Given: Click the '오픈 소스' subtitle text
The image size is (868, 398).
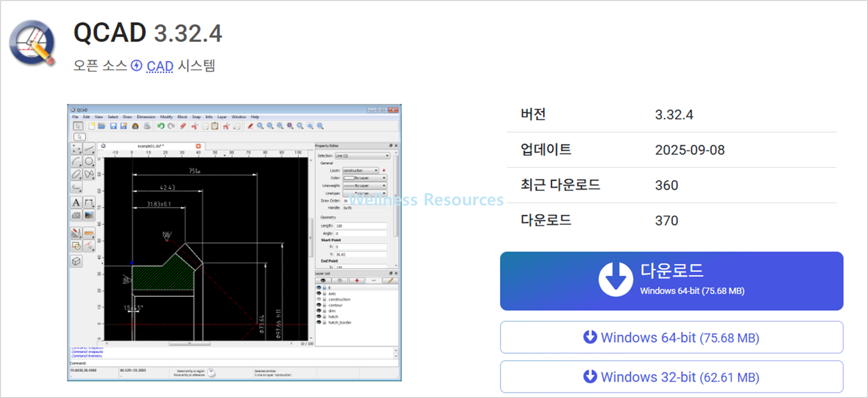Looking at the screenshot, I should [x=100, y=66].
